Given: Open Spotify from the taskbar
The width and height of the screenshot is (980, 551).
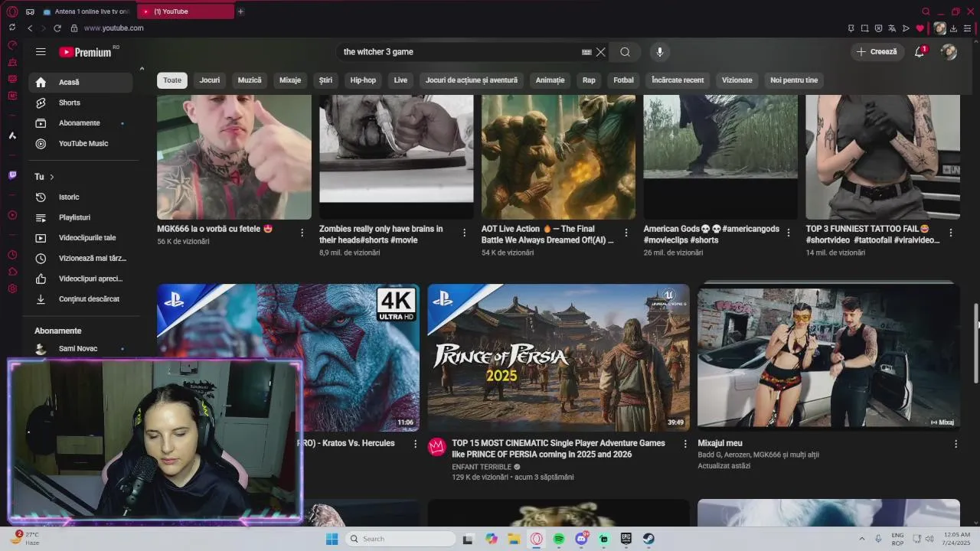Looking at the screenshot, I should (559, 539).
